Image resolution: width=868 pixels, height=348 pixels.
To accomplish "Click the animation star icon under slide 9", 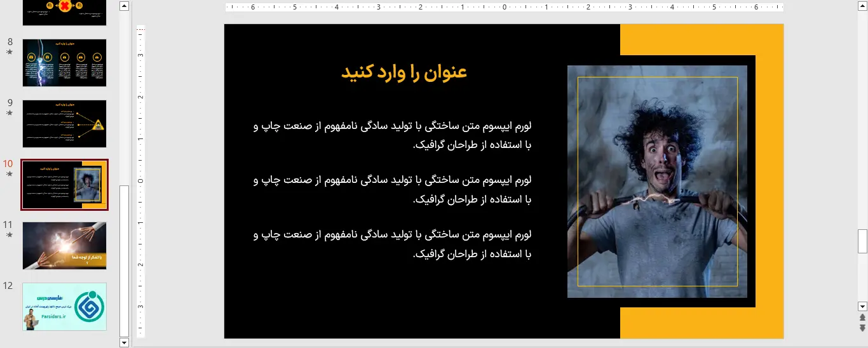I will pyautogui.click(x=9, y=112).
